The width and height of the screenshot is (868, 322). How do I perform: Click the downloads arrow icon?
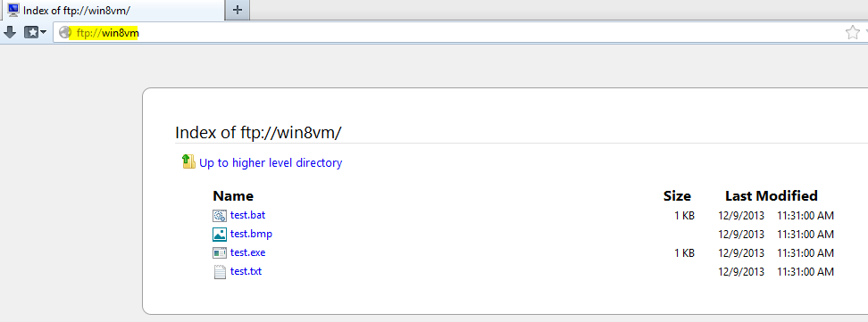(x=10, y=33)
